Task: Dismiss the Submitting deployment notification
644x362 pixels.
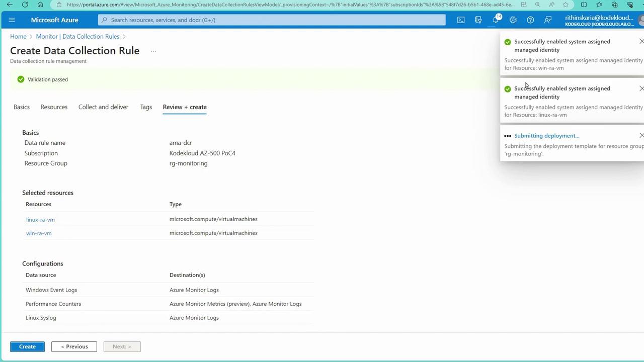Action: tap(641, 135)
